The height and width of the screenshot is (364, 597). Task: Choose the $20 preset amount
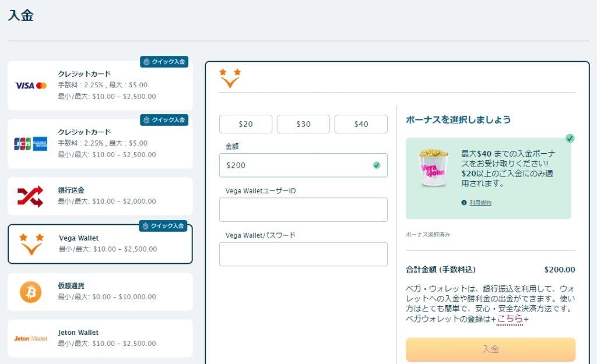tap(245, 124)
